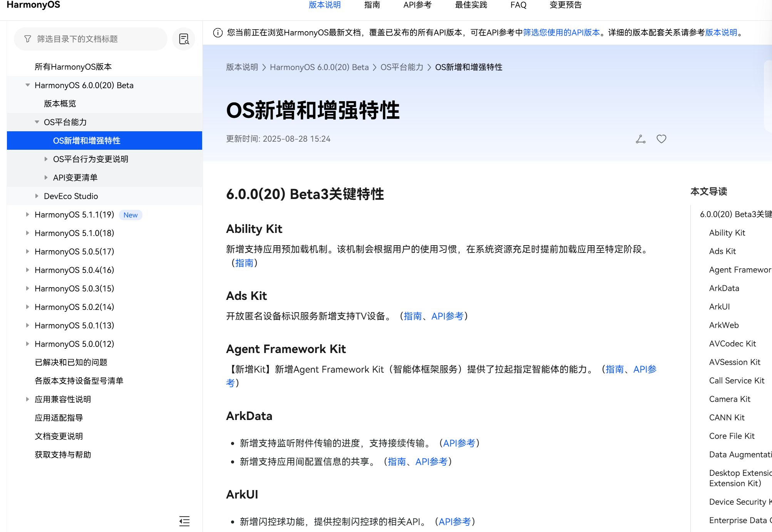The image size is (772, 532).
Task: Click the document search icon beside filter box
Action: (184, 39)
